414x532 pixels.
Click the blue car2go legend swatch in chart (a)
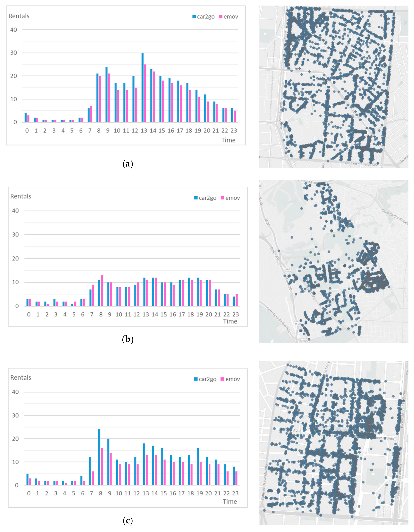coord(194,17)
